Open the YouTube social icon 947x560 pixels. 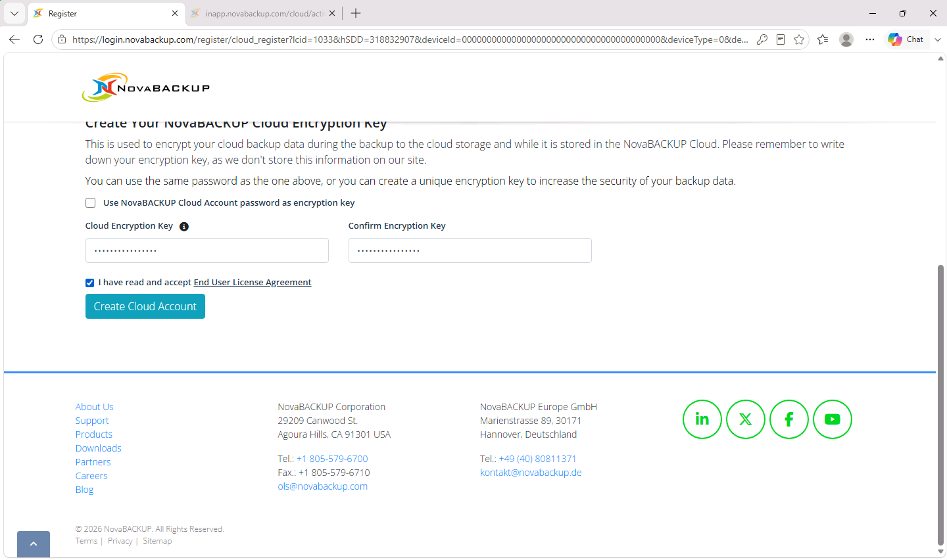(x=832, y=419)
